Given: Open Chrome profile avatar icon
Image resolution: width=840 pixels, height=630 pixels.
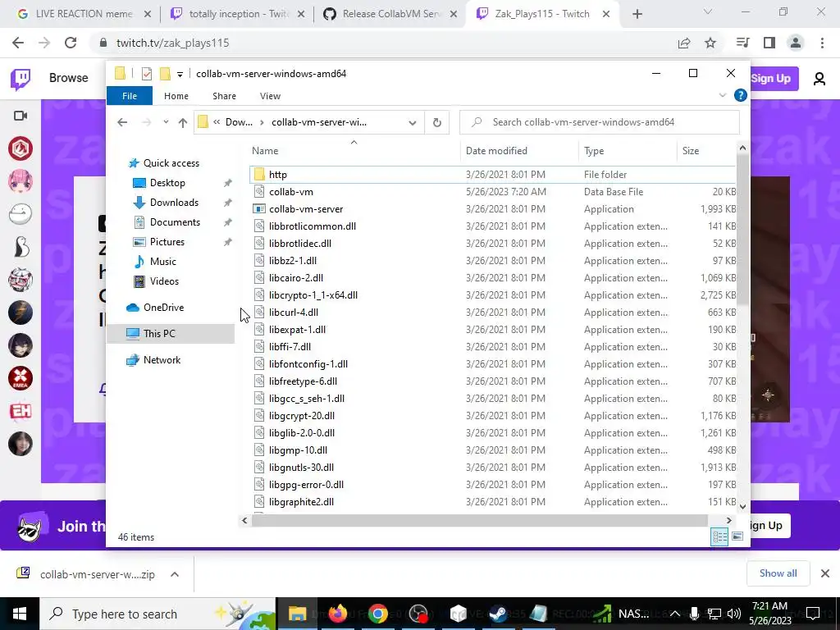Looking at the screenshot, I should [x=796, y=43].
